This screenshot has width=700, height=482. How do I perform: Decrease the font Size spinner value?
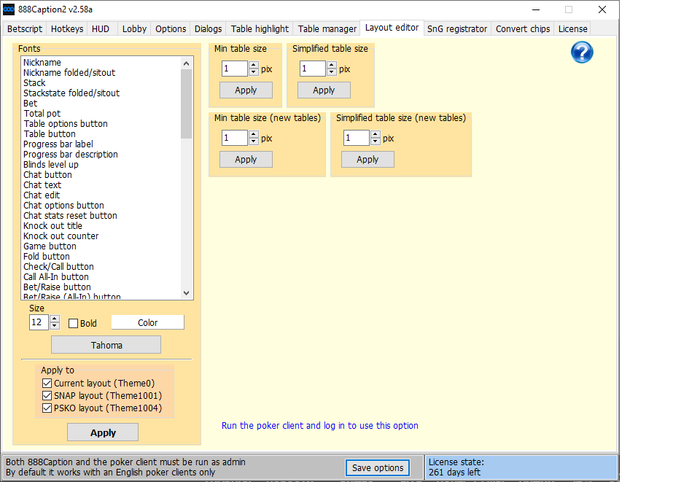tap(55, 326)
